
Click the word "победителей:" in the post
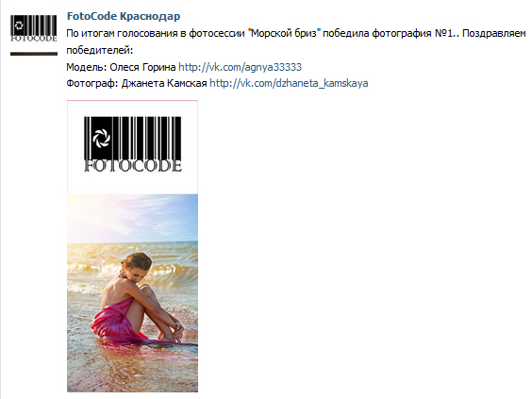point(100,51)
